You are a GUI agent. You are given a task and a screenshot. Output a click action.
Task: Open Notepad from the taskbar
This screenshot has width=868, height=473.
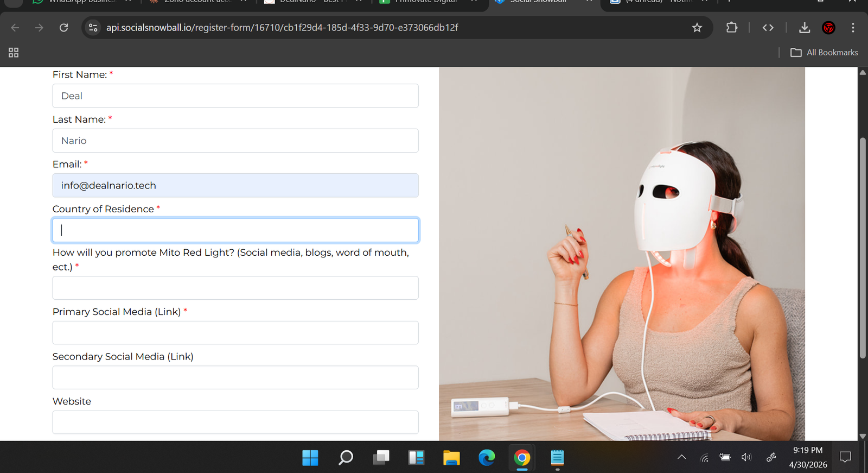[557, 458]
